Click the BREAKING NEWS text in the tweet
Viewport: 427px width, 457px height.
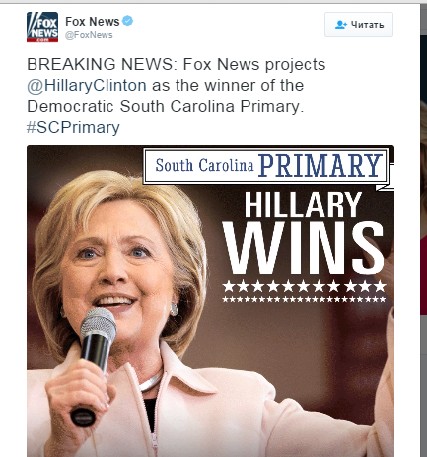(x=100, y=64)
